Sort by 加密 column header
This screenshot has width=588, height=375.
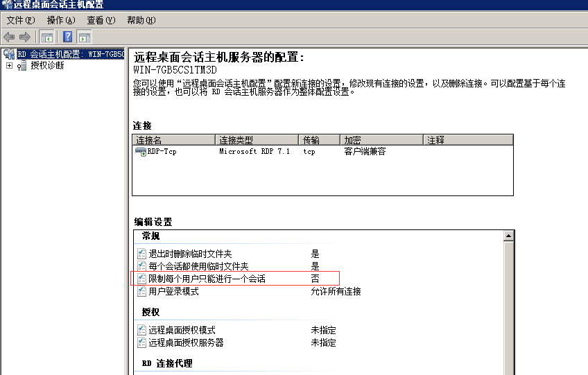381,140
